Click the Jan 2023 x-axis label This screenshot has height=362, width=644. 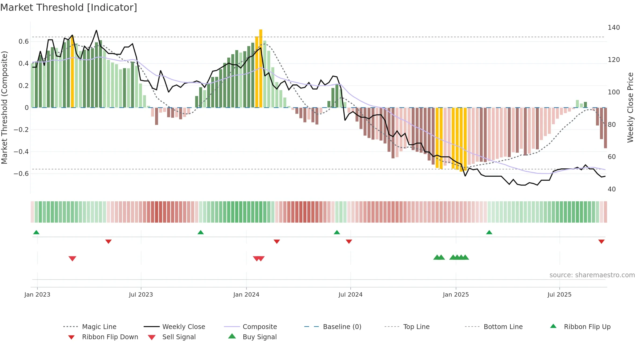point(37,294)
